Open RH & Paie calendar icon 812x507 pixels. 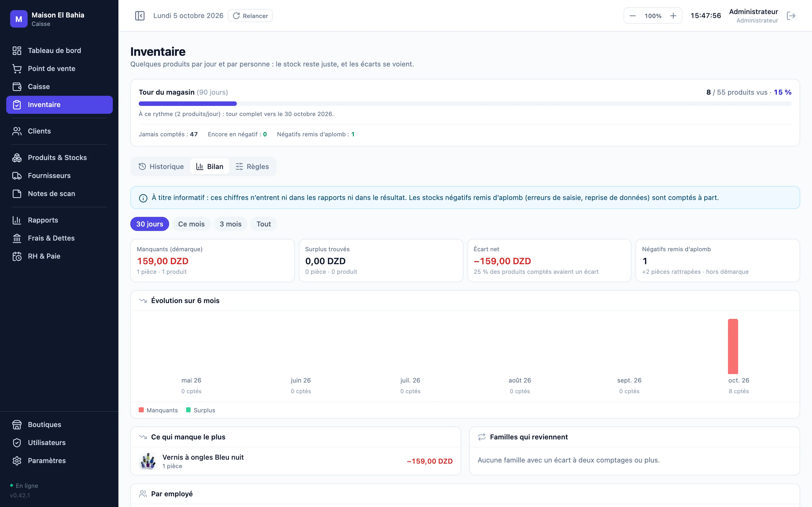[x=17, y=256]
